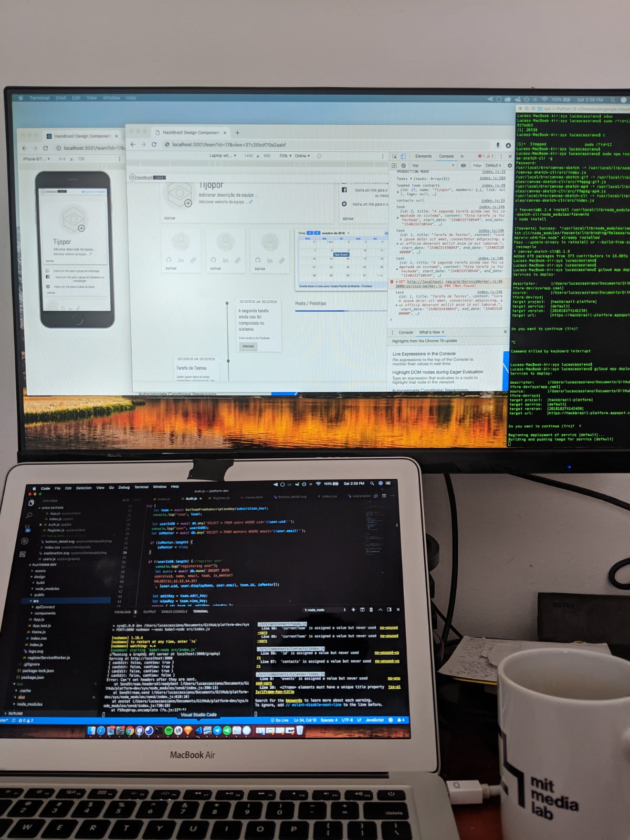Open the Selection menu in VS Code menu bar
Image resolution: width=630 pixels, height=840 pixels.
83,488
